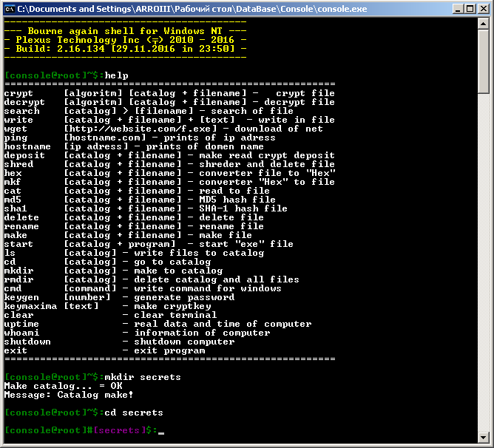Click the 'search' command row
The image size is (494, 448).
tap(149, 111)
